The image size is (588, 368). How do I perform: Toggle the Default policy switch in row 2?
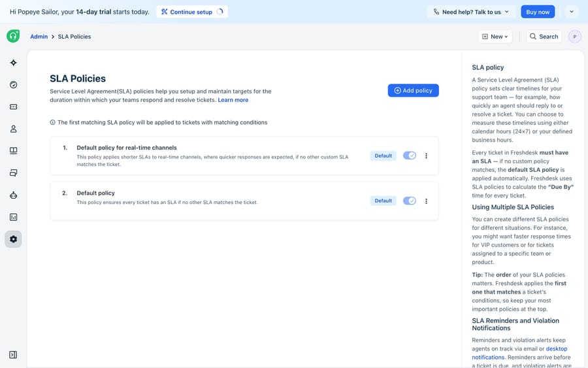(410, 201)
